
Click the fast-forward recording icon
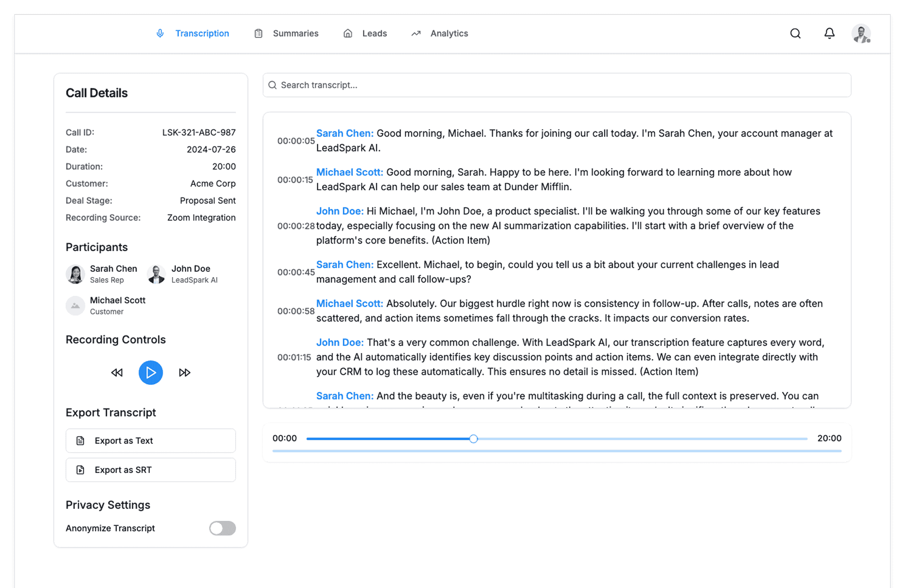tap(184, 373)
